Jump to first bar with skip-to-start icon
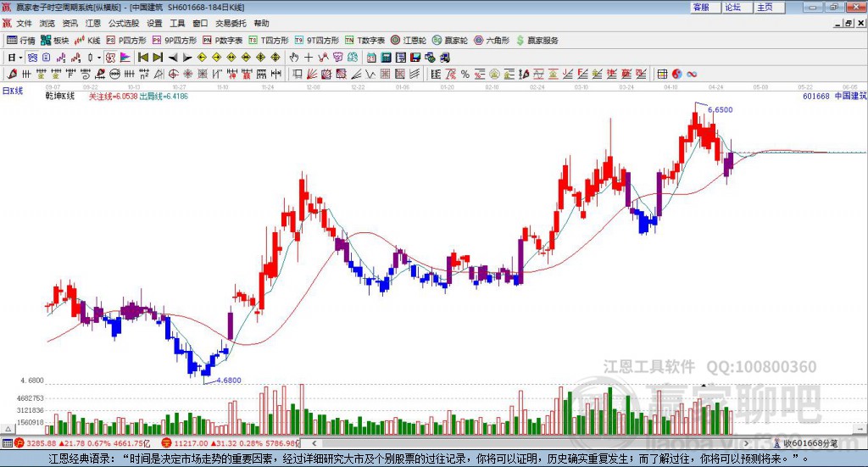868x467 pixels. point(142,58)
